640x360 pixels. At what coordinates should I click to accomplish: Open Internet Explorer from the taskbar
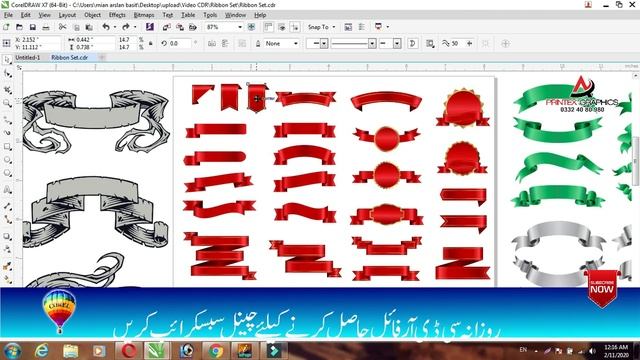42,351
